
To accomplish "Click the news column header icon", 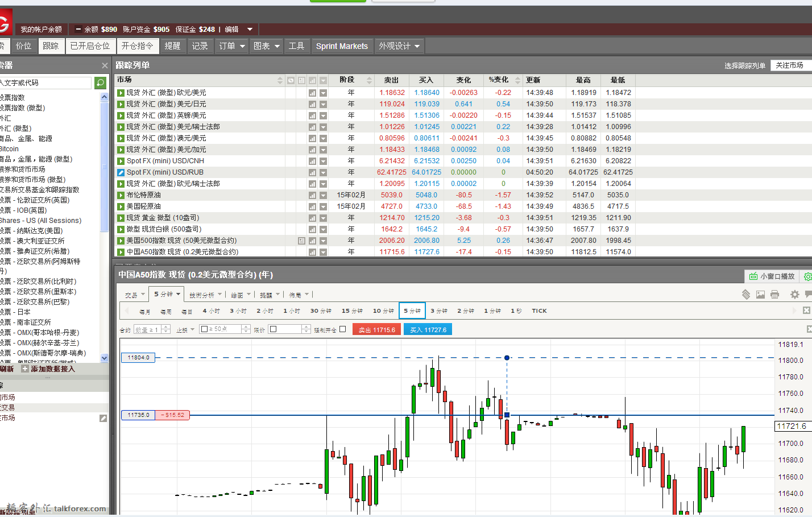I will point(301,80).
